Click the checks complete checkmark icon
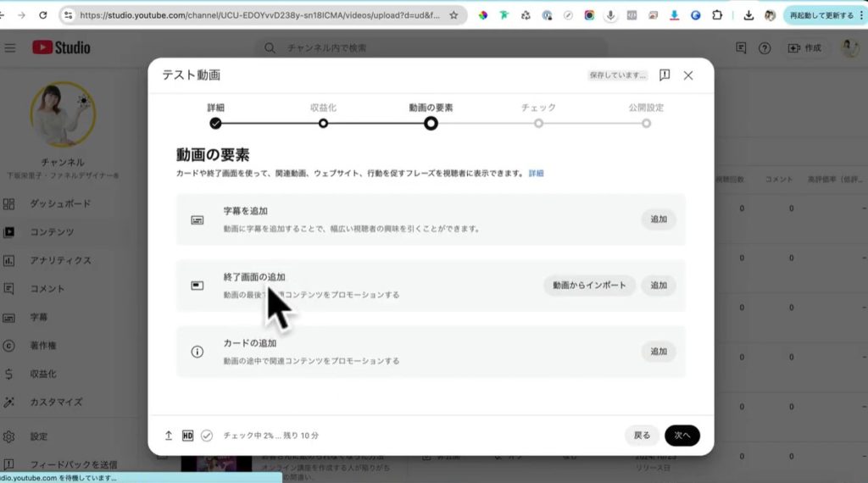 coord(207,436)
